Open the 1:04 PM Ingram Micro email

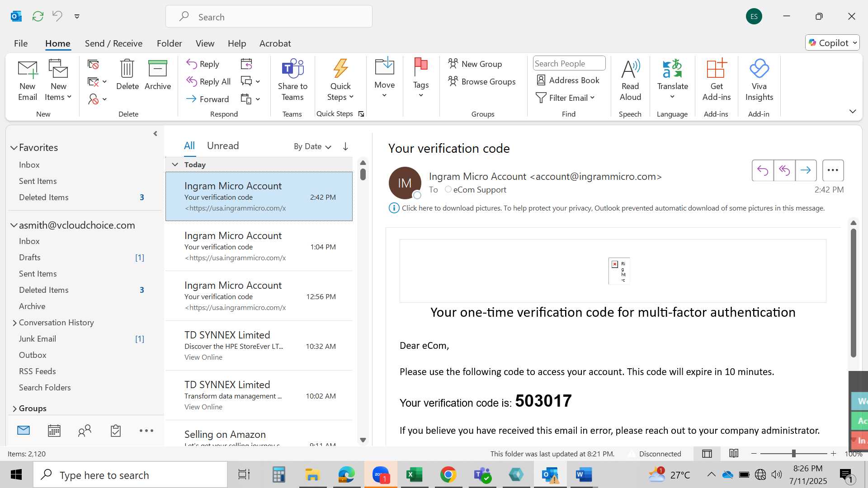[259, 246]
